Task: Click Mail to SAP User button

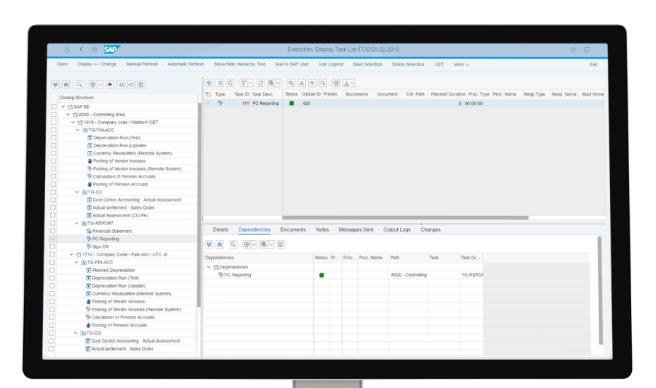Action: point(292,64)
